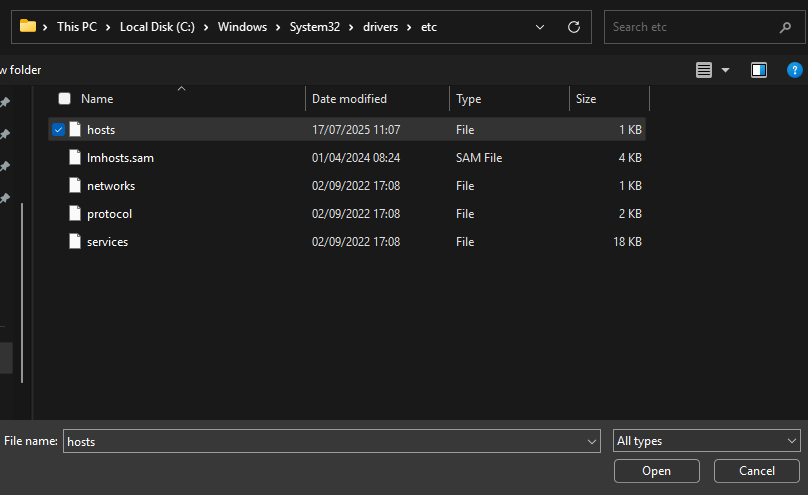Tick the select-all checkbox beside Name
The width and height of the screenshot is (808, 495).
point(64,98)
